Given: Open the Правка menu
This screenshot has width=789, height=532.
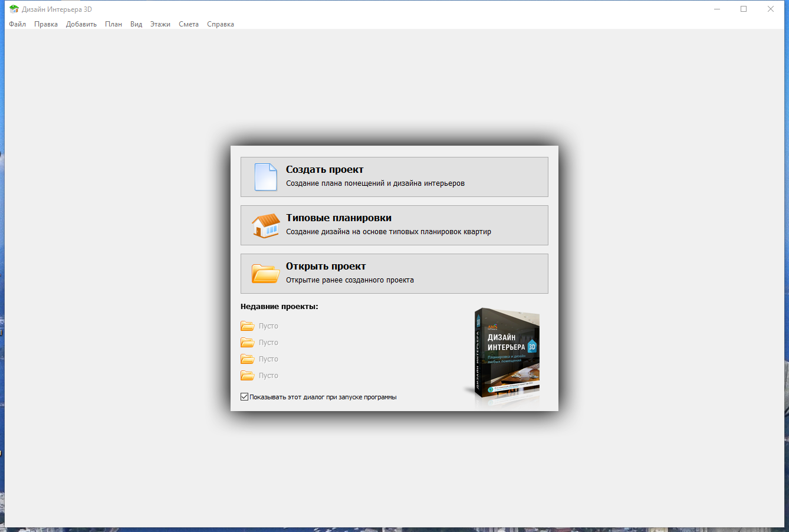Looking at the screenshot, I should [46, 24].
